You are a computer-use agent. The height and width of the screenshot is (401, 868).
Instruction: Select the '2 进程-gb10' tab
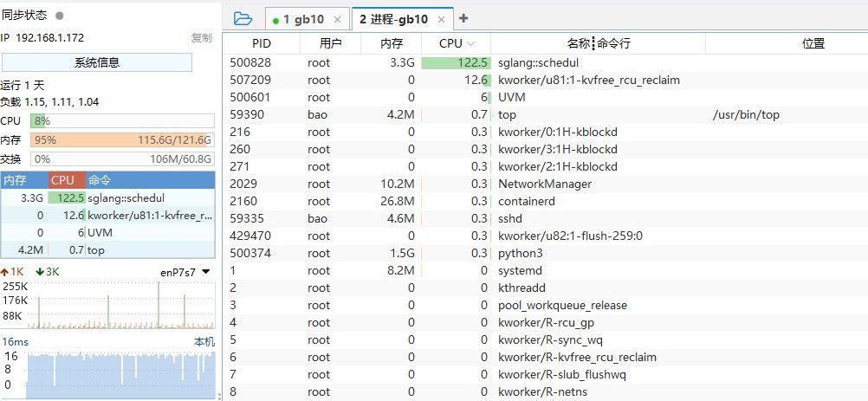[394, 19]
